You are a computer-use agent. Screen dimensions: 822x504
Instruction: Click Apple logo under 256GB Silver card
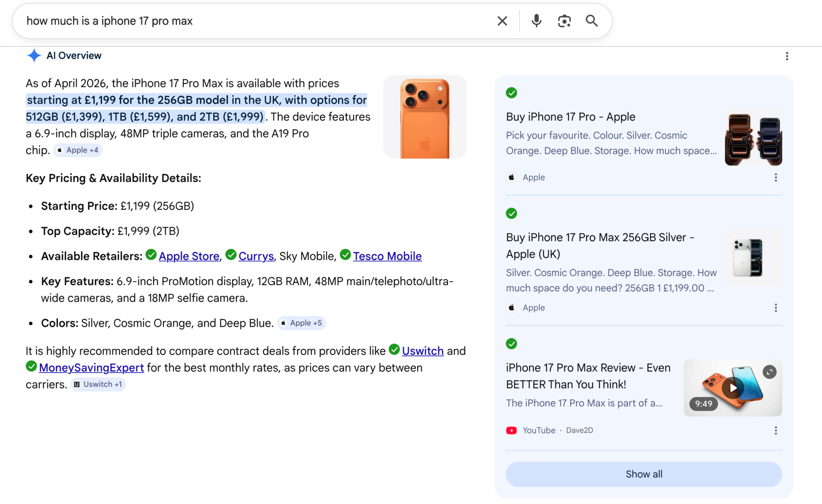[x=511, y=308]
